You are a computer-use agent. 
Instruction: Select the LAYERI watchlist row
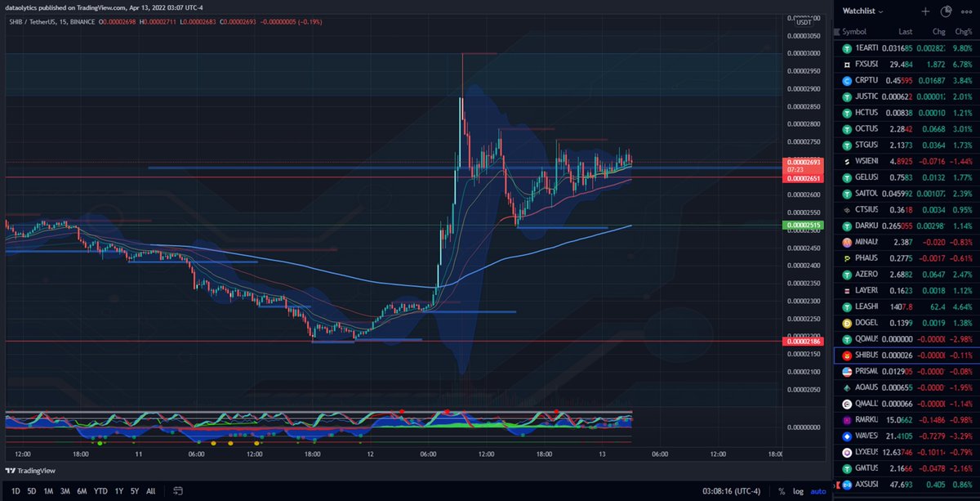(906, 290)
